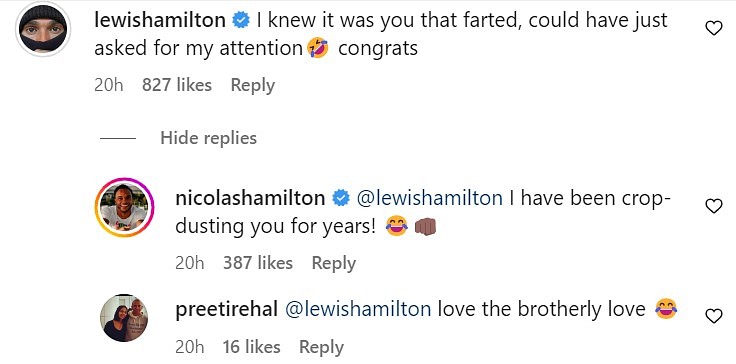
Task: Click lewishamilton's verified badge icon
Action: [241, 21]
